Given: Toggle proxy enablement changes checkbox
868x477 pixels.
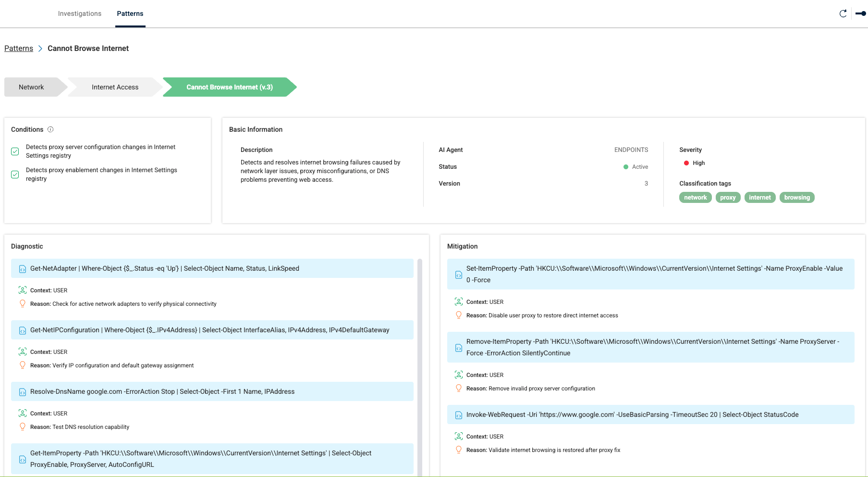Looking at the screenshot, I should pyautogui.click(x=15, y=175).
